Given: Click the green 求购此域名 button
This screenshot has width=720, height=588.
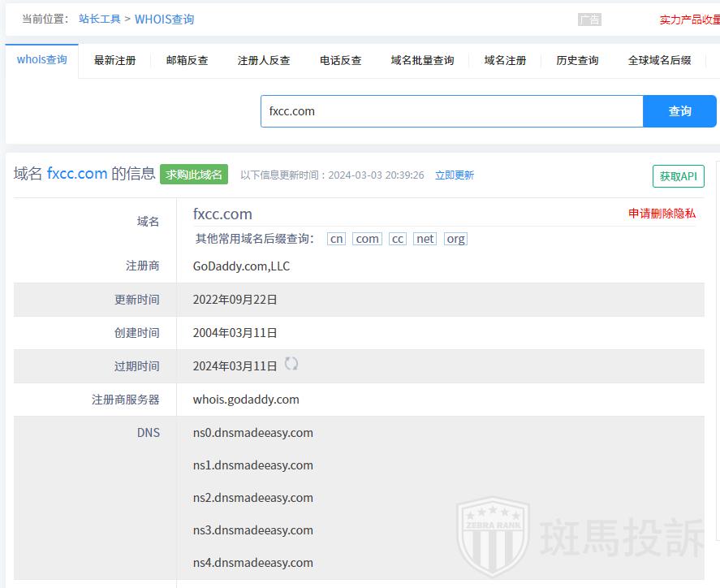Looking at the screenshot, I should (x=194, y=175).
